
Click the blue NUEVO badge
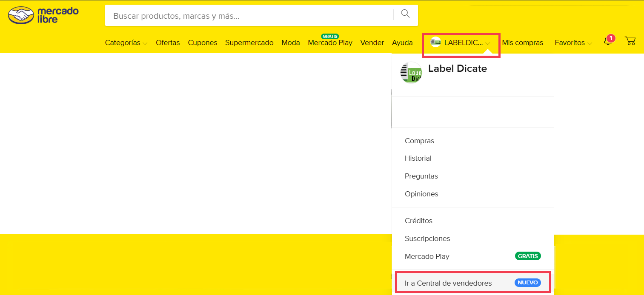[528, 283]
